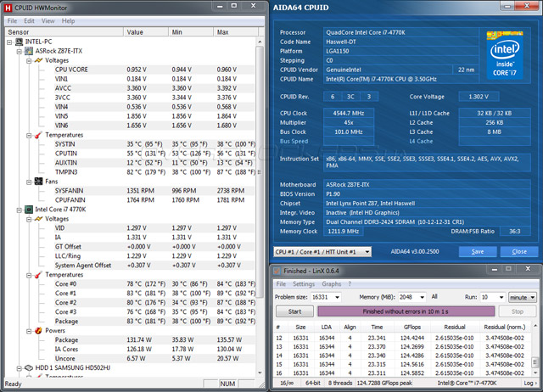Click the Save button in AIDA64 CPUID
Viewport: 543px width, 392px height.
pyautogui.click(x=478, y=252)
